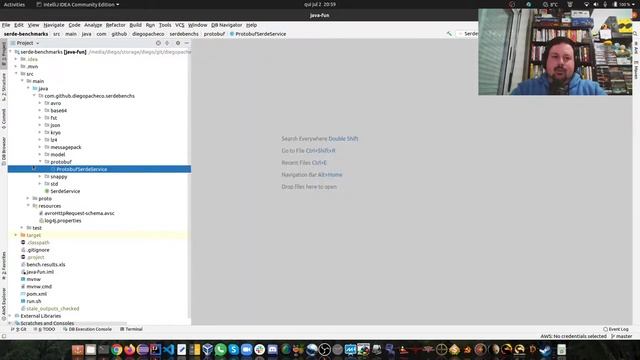
Task: Open the VCS menu
Action: point(180,25)
